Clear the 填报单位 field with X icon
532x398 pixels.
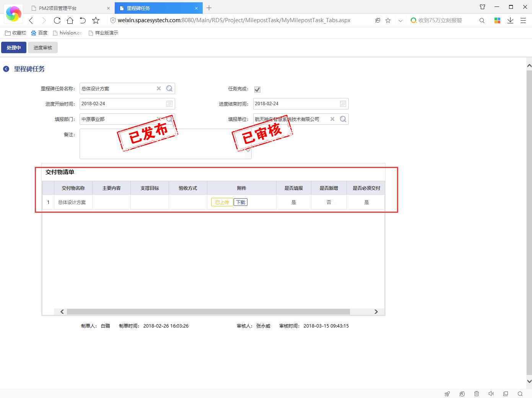(332, 119)
